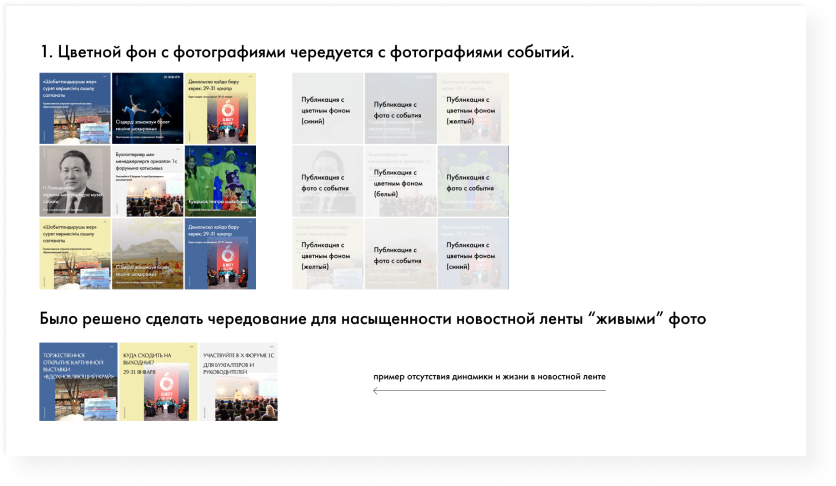Image resolution: width=836 pixels, height=486 pixels.
Task: Select 'Участвуйте в X форуме 1С' banner
Action: point(238,381)
